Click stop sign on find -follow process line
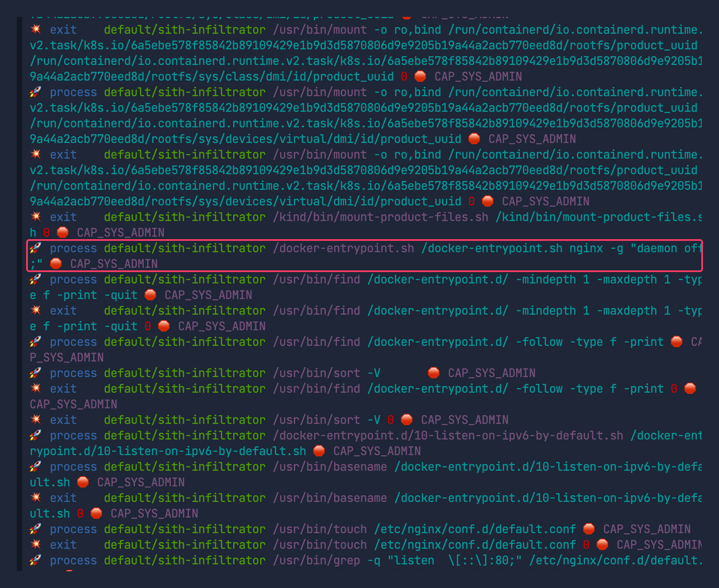719x588 pixels. 676,342
